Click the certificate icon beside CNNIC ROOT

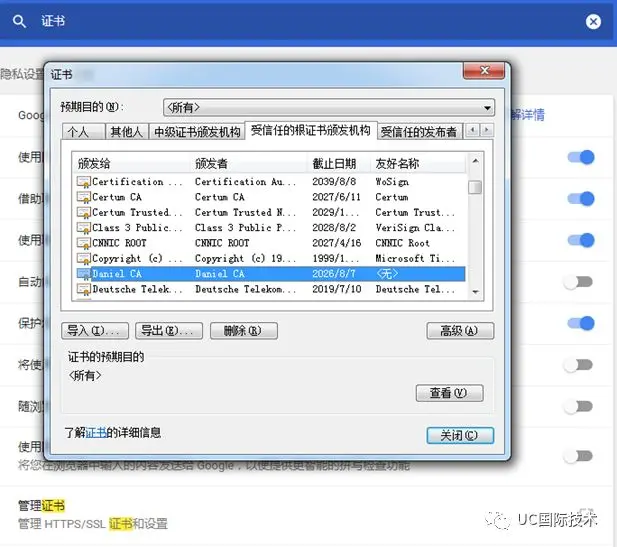click(x=83, y=243)
